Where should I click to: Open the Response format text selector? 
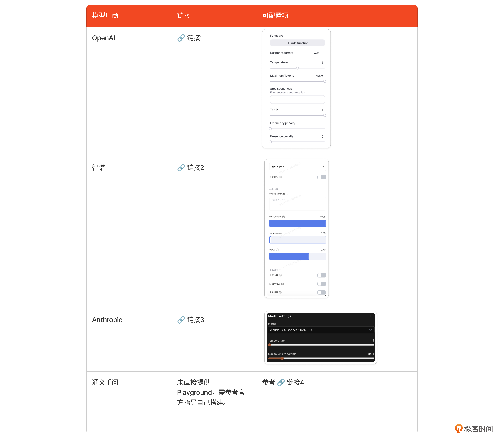click(318, 53)
